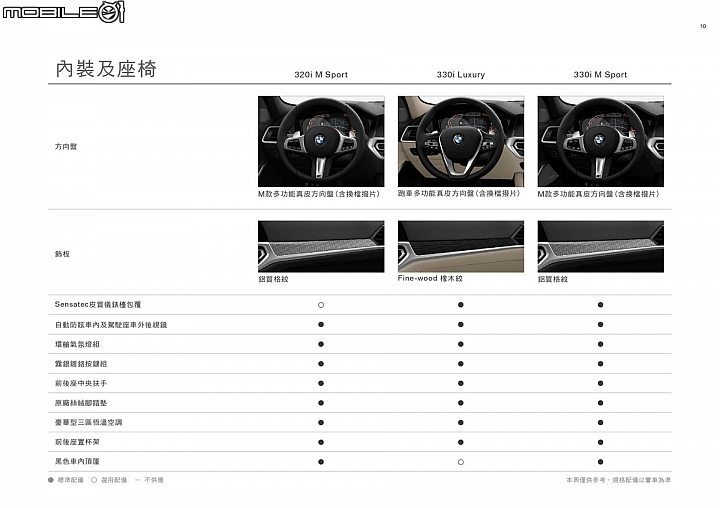Image resolution: width=720 pixels, height=508 pixels.
Task: Click 自動防眩 row dot under 330i Luxury
Action: coord(461,325)
